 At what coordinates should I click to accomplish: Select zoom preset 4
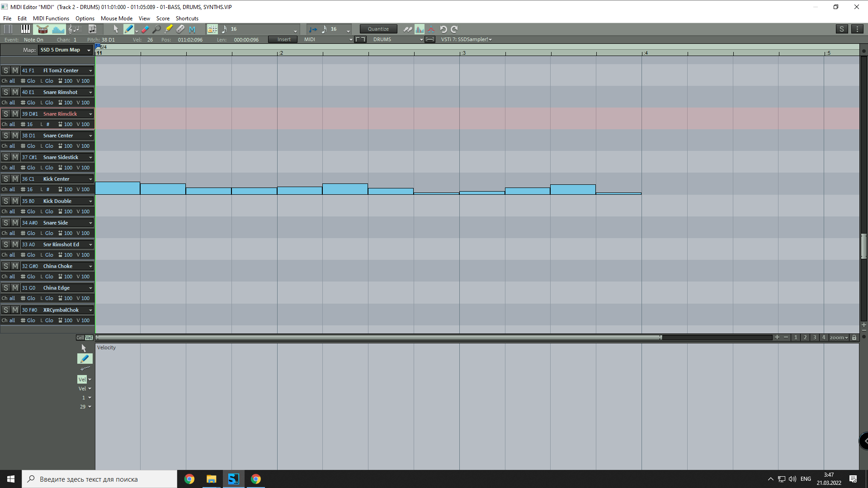tap(824, 338)
